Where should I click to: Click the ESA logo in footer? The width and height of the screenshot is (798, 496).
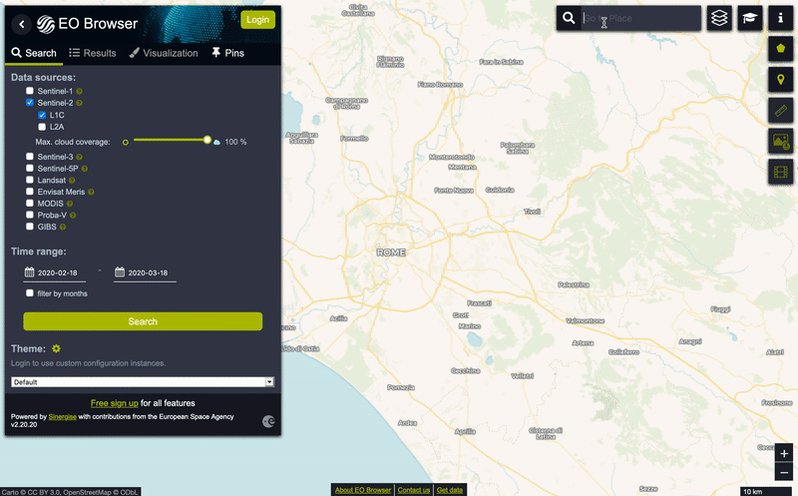tap(269, 421)
